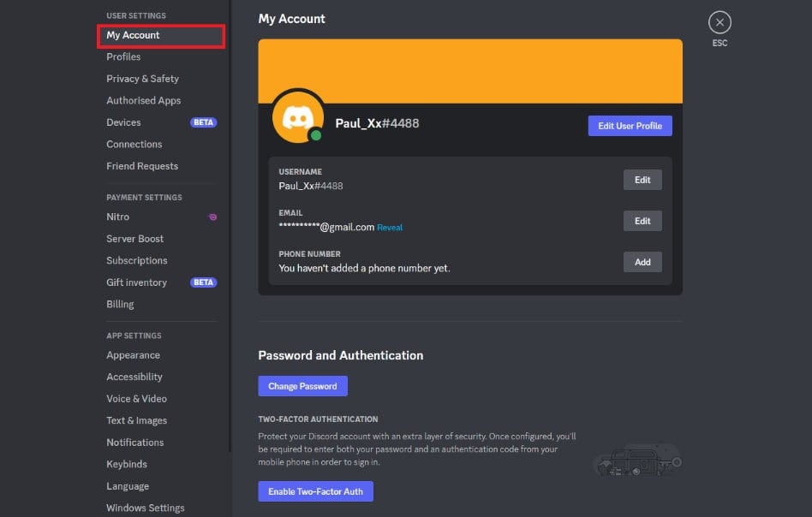Open the Edit User Profile screen
The height and width of the screenshot is (517, 812).
pyautogui.click(x=630, y=125)
